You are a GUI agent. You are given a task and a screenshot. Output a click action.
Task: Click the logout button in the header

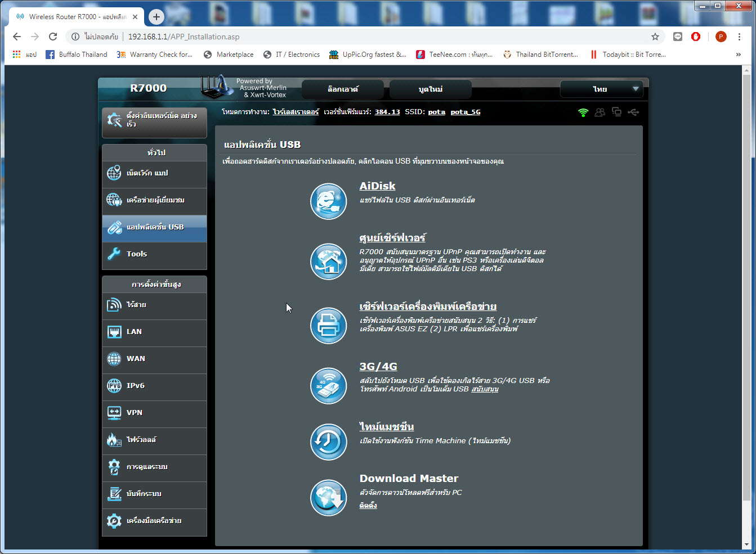[x=343, y=89]
